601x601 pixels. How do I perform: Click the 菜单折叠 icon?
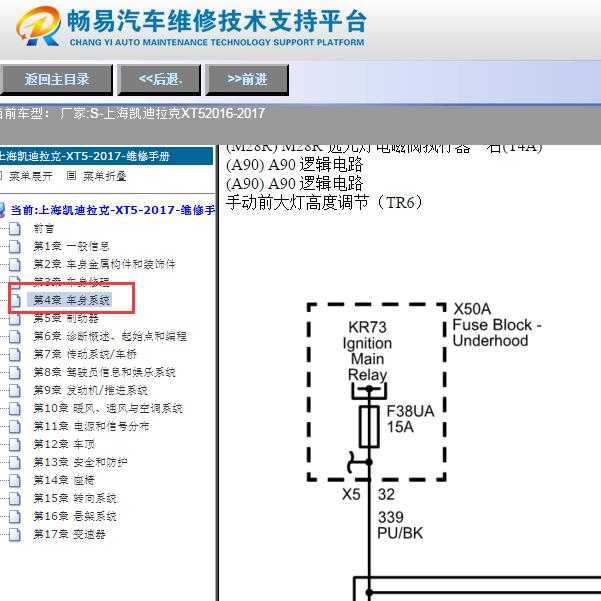[71, 176]
